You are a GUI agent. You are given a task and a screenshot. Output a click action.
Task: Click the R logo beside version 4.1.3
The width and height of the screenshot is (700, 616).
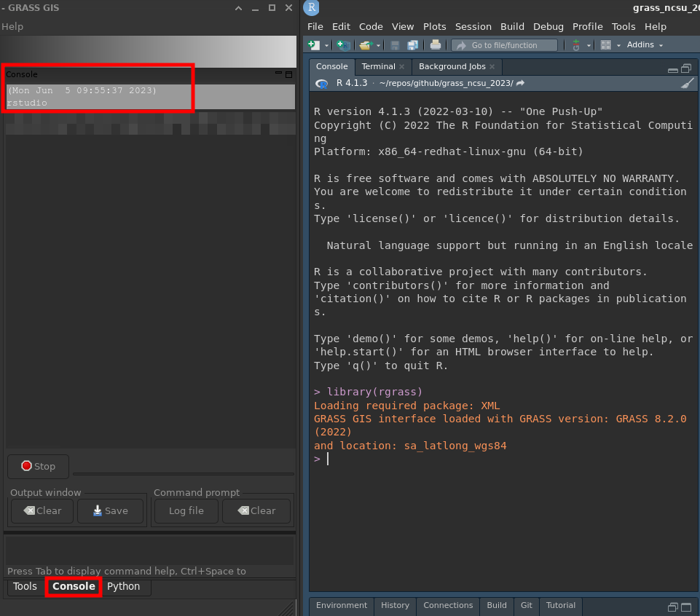[321, 84]
